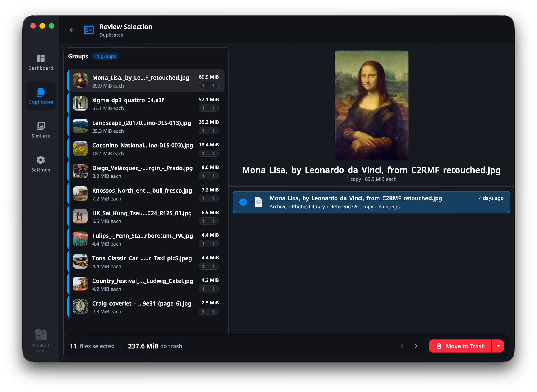Uncheck the Mona_Lisa file selection checkbox
The height and width of the screenshot is (392, 537).
243,202
